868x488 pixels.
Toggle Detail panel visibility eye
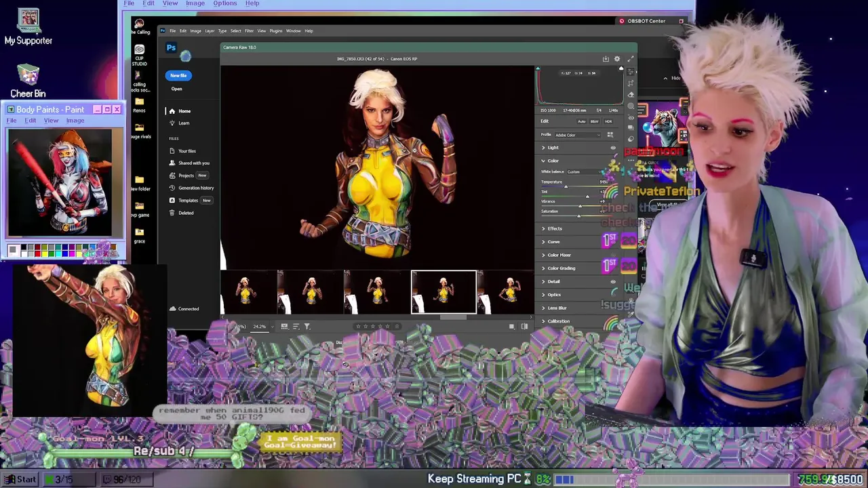pos(613,281)
